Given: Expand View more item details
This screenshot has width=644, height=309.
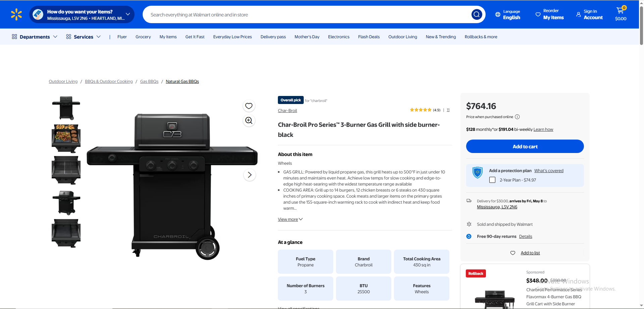Looking at the screenshot, I should click(x=290, y=219).
